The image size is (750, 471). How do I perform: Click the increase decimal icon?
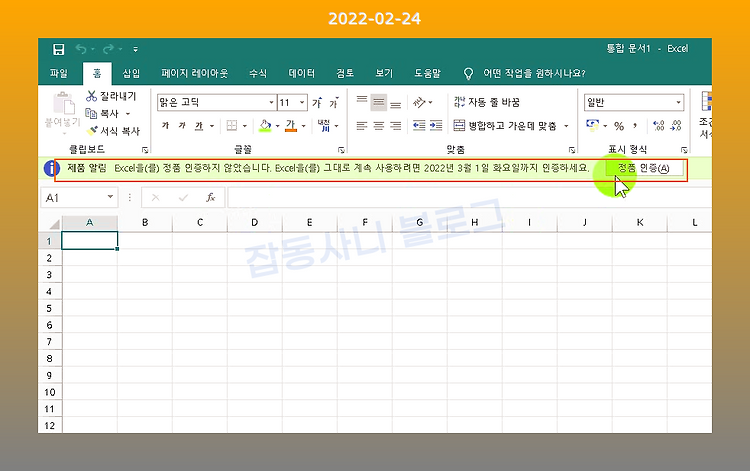tap(659, 126)
